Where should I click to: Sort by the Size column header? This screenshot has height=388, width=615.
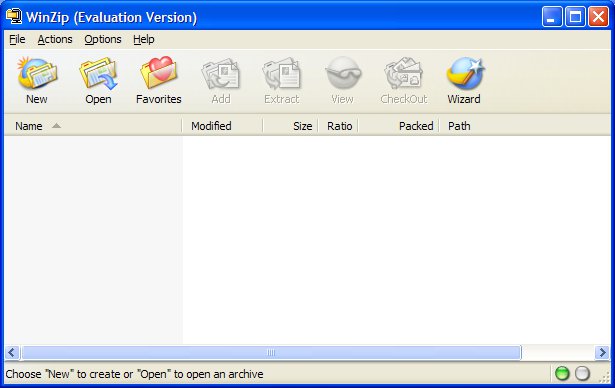(x=291, y=126)
